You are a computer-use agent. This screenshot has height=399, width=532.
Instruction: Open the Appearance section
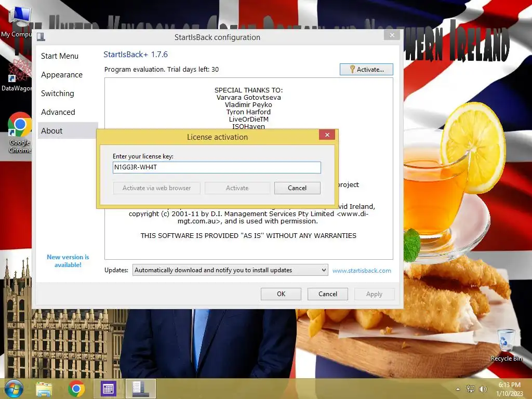pyautogui.click(x=62, y=75)
